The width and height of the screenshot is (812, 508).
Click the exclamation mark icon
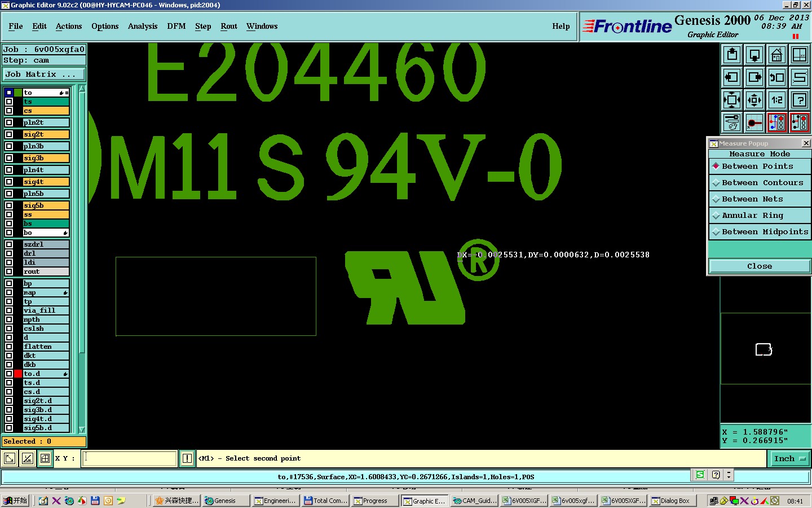tap(187, 458)
